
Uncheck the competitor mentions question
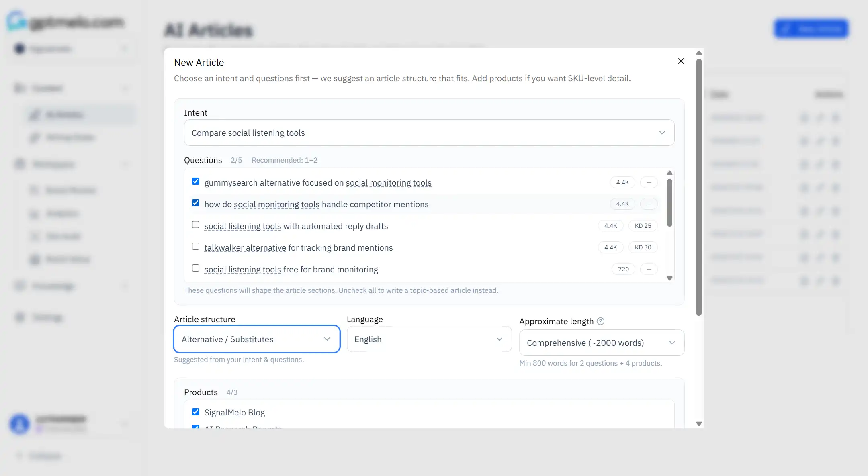(196, 203)
